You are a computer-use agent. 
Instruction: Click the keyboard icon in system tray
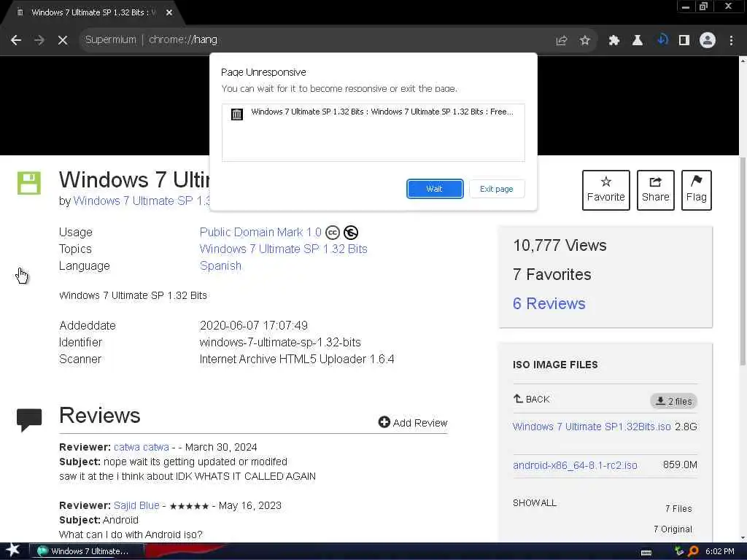(646, 553)
